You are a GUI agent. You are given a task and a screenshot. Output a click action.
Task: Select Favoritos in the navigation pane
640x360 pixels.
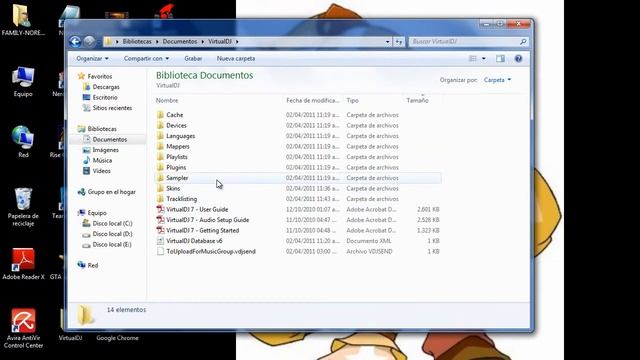(100, 76)
